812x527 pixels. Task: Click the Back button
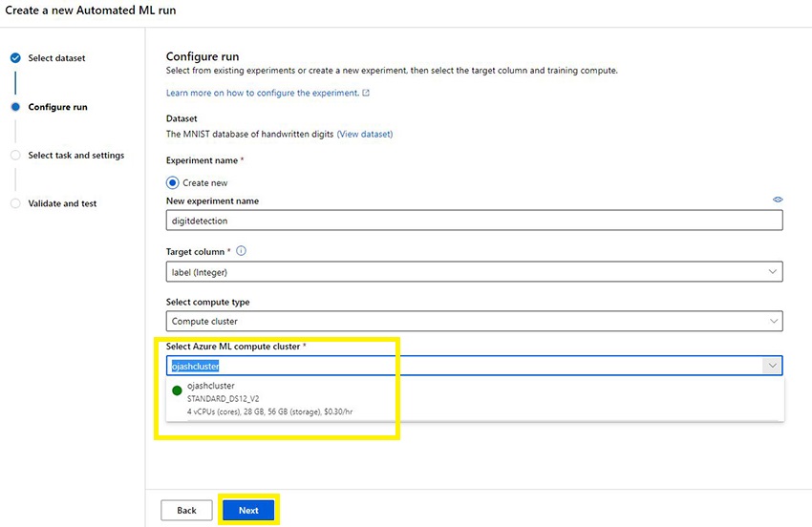186,510
